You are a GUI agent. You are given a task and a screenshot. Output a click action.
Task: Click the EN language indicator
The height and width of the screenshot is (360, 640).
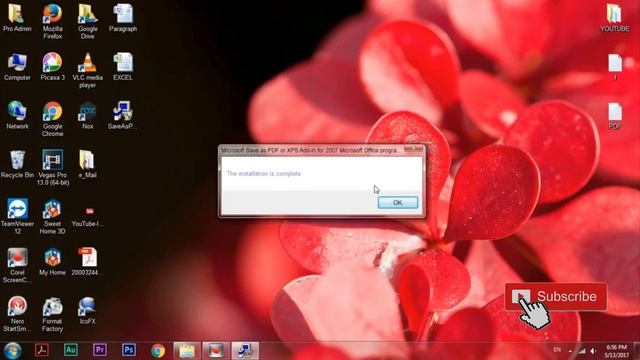pos(557,350)
